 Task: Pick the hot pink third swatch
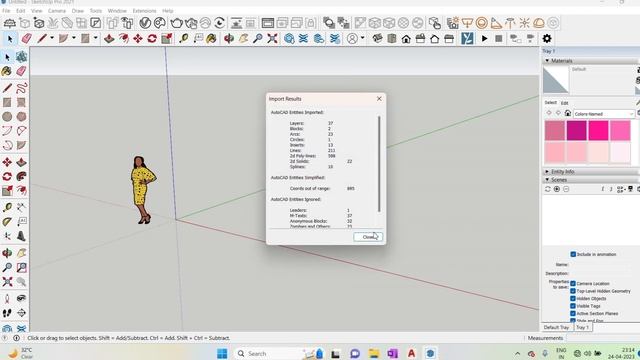tap(598, 131)
